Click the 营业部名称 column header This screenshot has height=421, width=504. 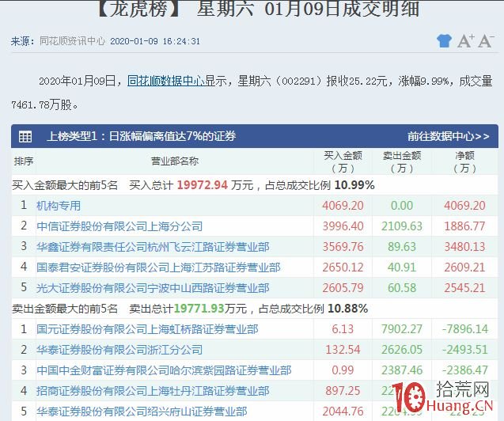click(x=175, y=161)
